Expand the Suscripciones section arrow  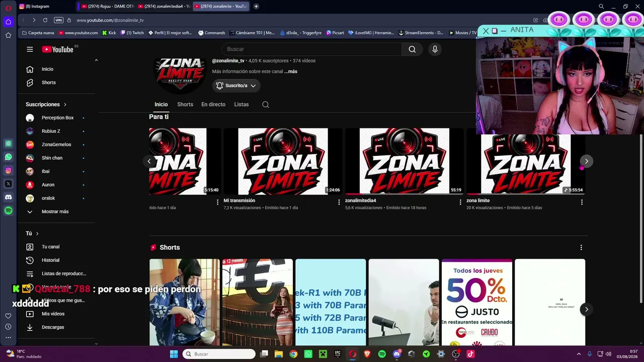click(x=65, y=105)
